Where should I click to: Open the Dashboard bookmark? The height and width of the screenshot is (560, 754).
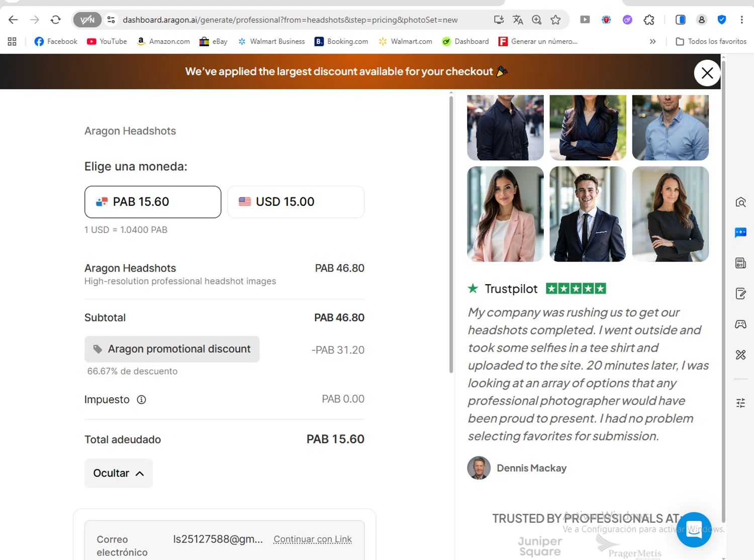465,41
